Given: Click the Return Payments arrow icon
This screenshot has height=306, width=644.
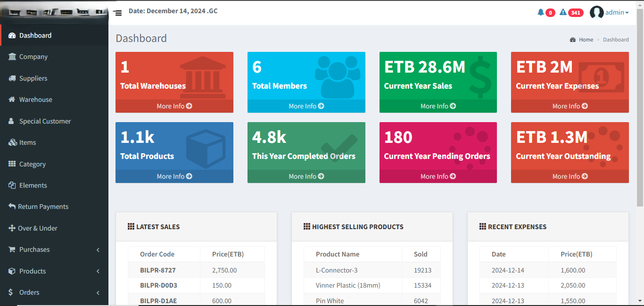Looking at the screenshot, I should coord(12,207).
